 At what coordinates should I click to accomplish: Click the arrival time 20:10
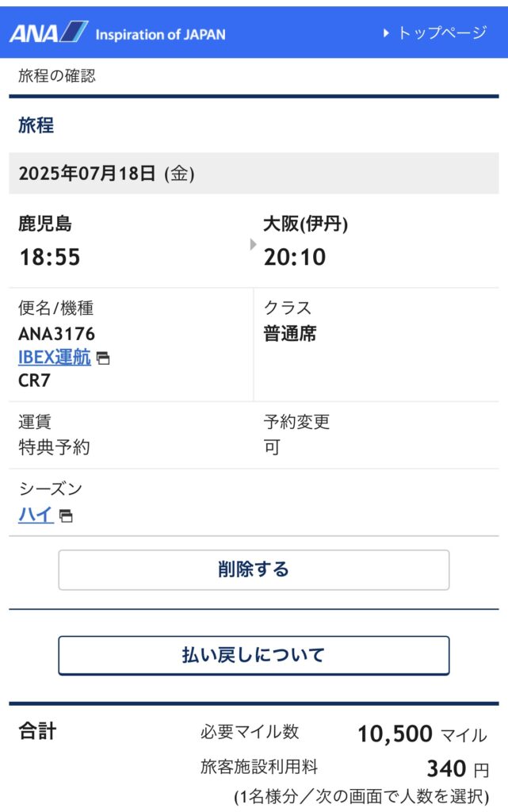[x=295, y=257]
